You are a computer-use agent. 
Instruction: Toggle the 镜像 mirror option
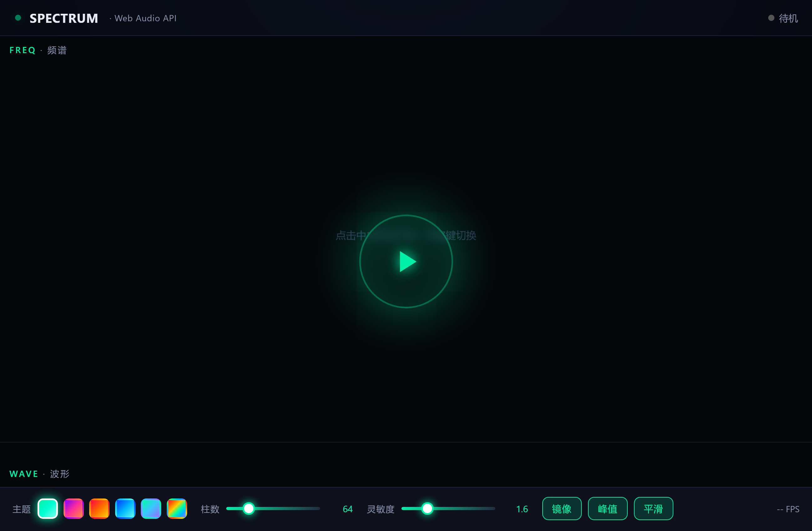[x=562, y=508]
